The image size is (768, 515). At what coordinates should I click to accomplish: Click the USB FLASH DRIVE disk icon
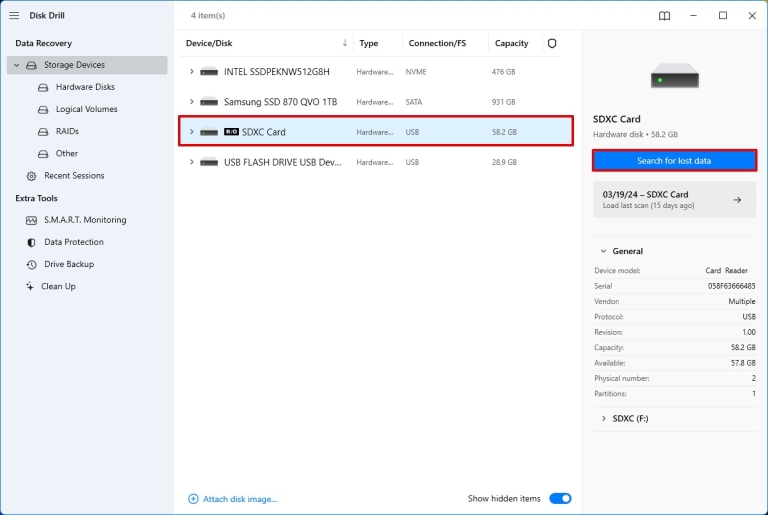click(209, 162)
